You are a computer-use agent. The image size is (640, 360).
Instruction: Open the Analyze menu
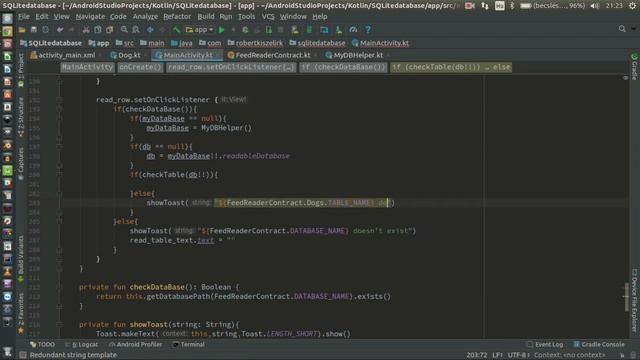145,16
